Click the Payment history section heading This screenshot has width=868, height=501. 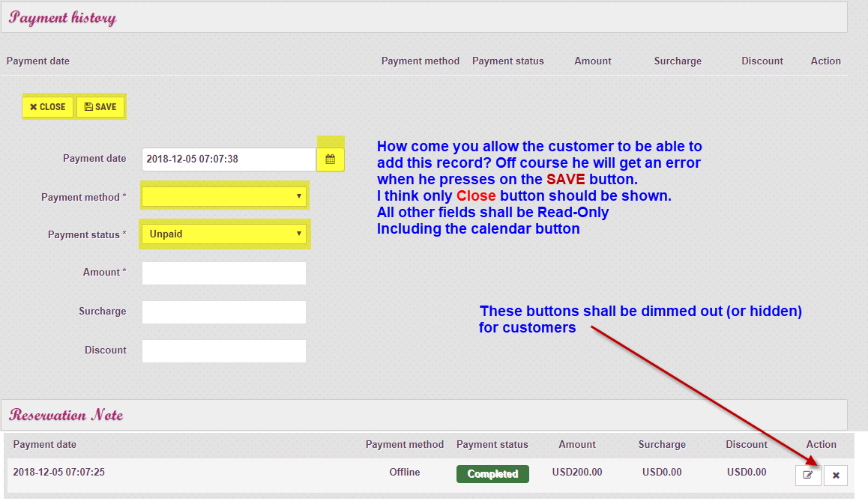pos(63,18)
